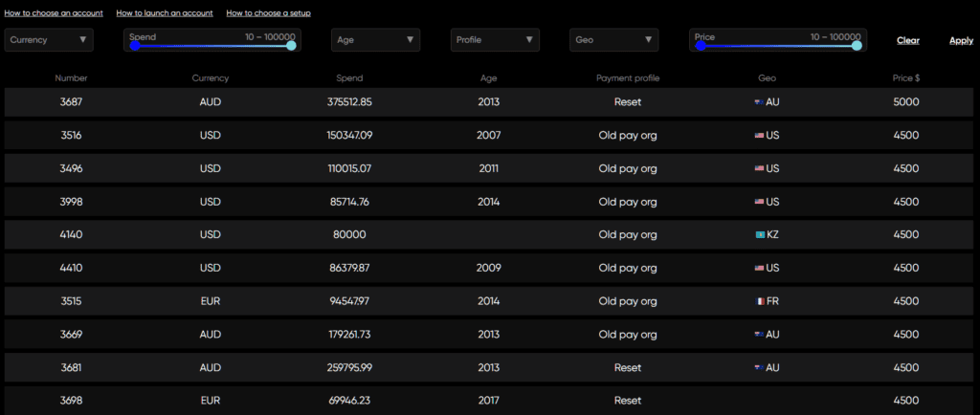The width and height of the screenshot is (980, 415).
Task: Open 'How to choose an account' link
Action: tap(54, 13)
